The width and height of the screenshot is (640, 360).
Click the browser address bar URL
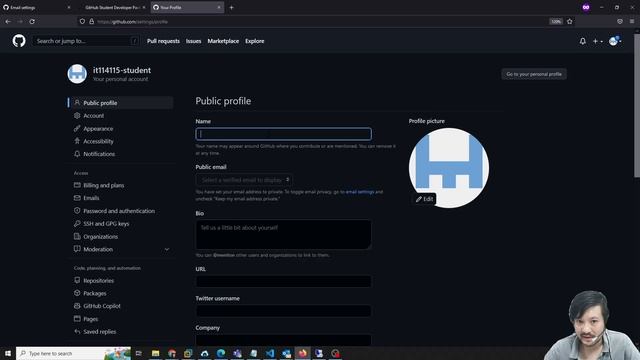[133, 22]
